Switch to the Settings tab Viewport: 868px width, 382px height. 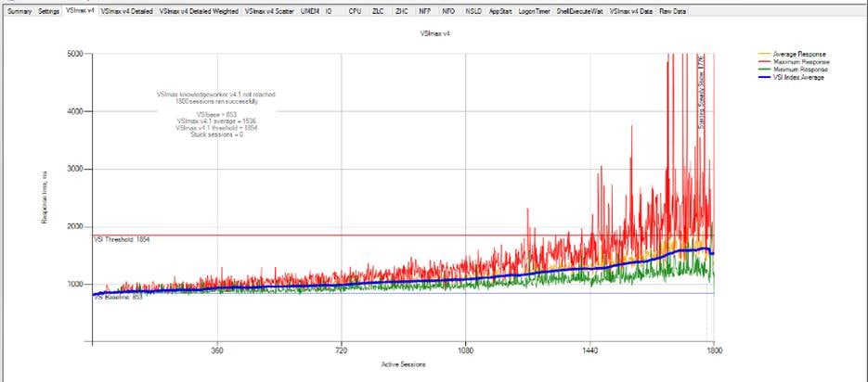pyautogui.click(x=48, y=11)
